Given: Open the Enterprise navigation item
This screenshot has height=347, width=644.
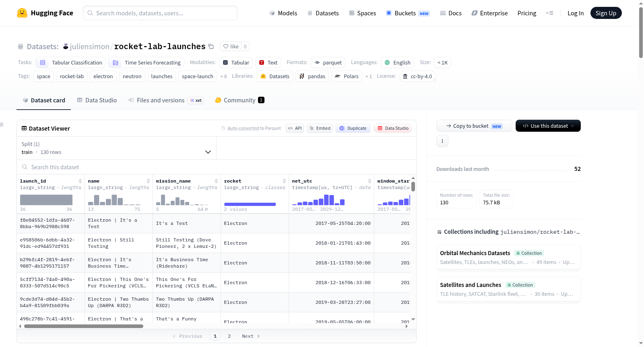Looking at the screenshot, I should [x=490, y=13].
